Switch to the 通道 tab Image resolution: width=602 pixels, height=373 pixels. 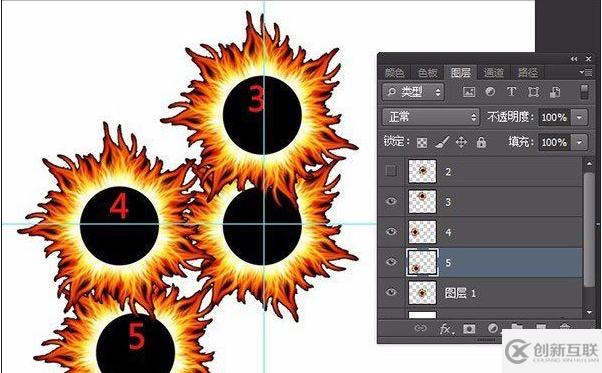click(493, 72)
